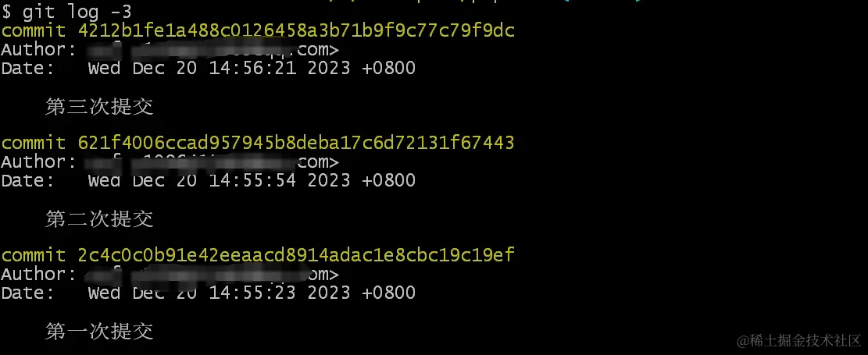This screenshot has width=868, height=355.
Task: Click the date line showing 14:55:54
Action: [x=208, y=180]
